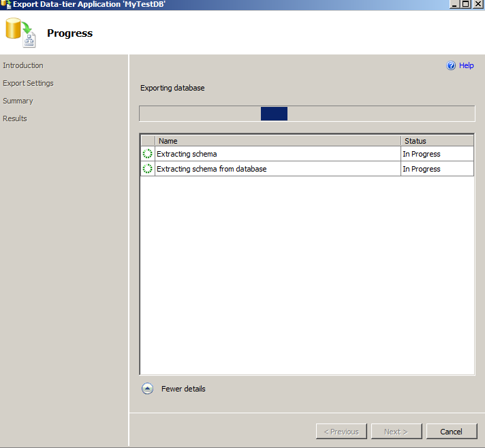The image size is (485, 448).
Task: Open the Introduction wizard page
Action: [23, 65]
